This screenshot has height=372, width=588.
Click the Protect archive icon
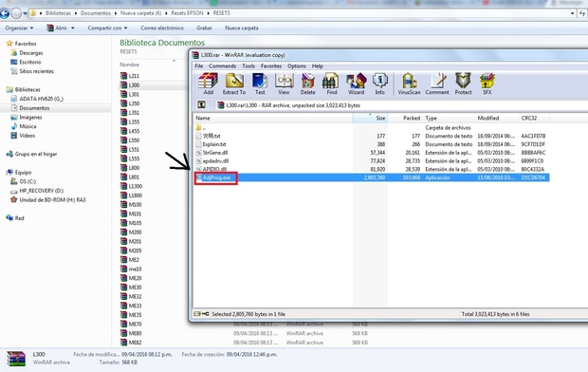pos(463,84)
